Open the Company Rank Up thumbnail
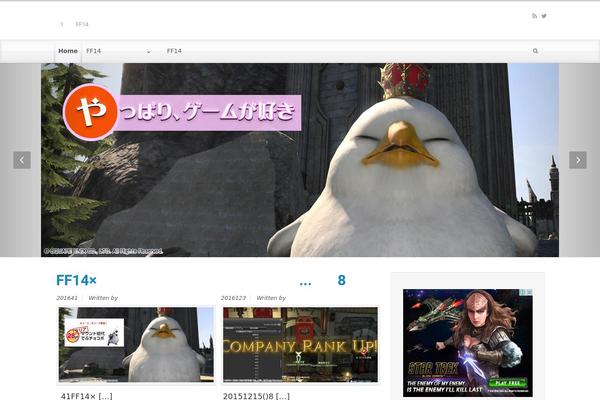The height and width of the screenshot is (400, 600). pos(300,344)
